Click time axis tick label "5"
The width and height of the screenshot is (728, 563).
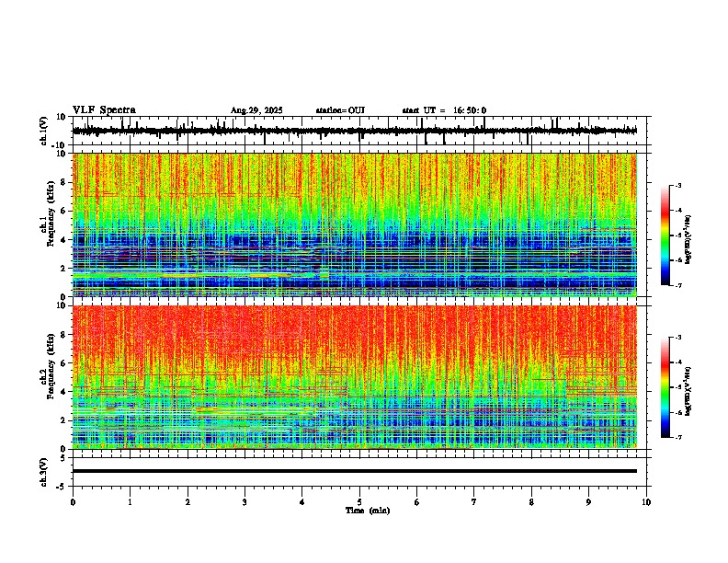point(359,502)
